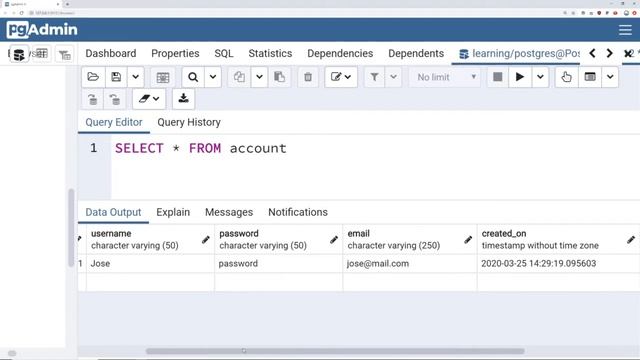Select the jose@mail.com cell
This screenshot has width=640, height=360.
(410, 263)
